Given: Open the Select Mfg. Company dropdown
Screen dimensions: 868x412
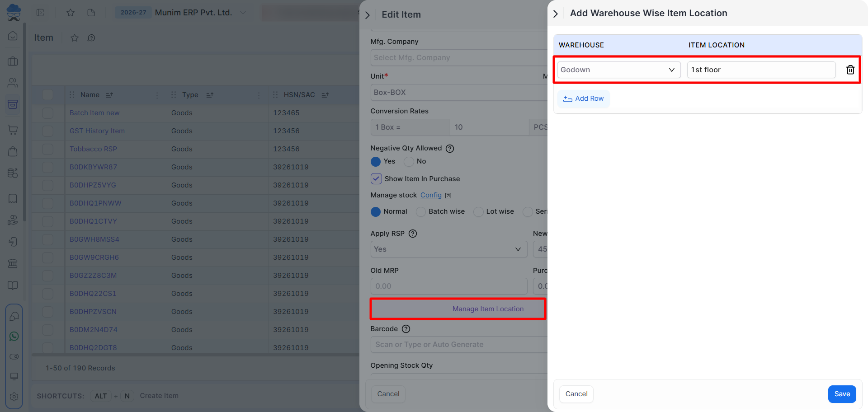Looking at the screenshot, I should [x=459, y=57].
